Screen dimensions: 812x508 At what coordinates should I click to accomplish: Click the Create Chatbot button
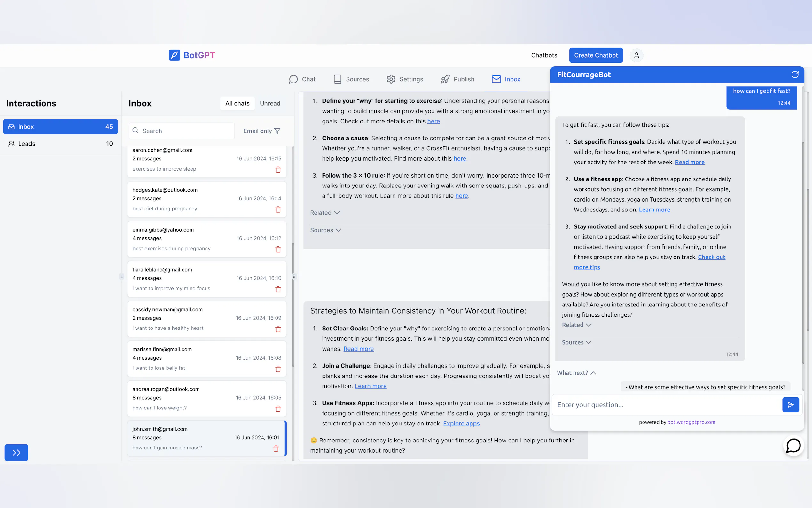pyautogui.click(x=596, y=55)
